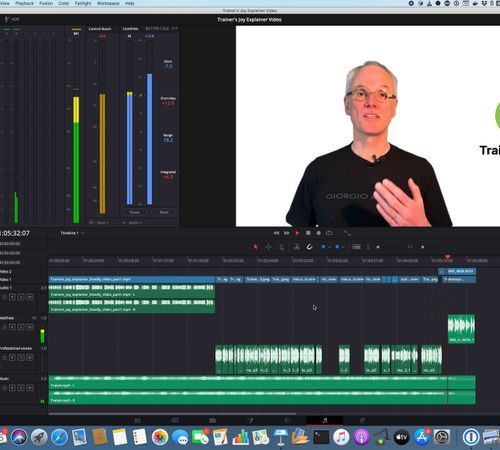Viewport: 500px width, 450px height.
Task: Toggle loop playback in transport controls
Action: [x=329, y=233]
